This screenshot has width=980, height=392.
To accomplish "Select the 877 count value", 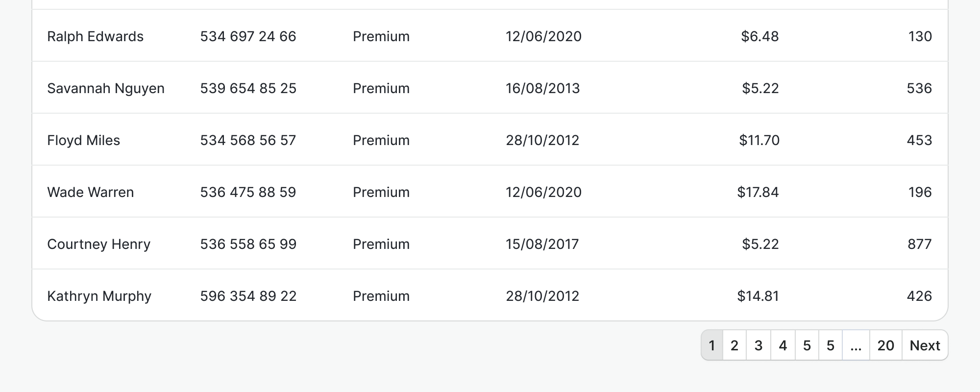I will coord(919,244).
